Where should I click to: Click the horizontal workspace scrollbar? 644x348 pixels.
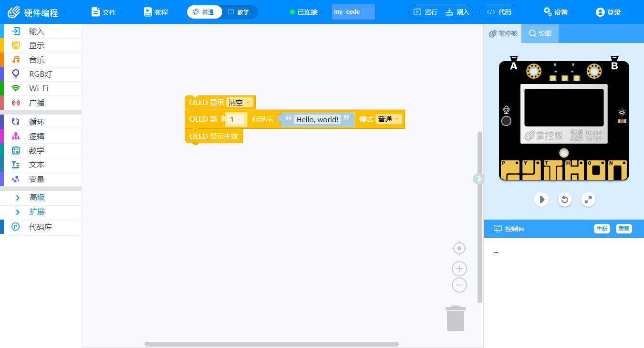tap(271, 344)
